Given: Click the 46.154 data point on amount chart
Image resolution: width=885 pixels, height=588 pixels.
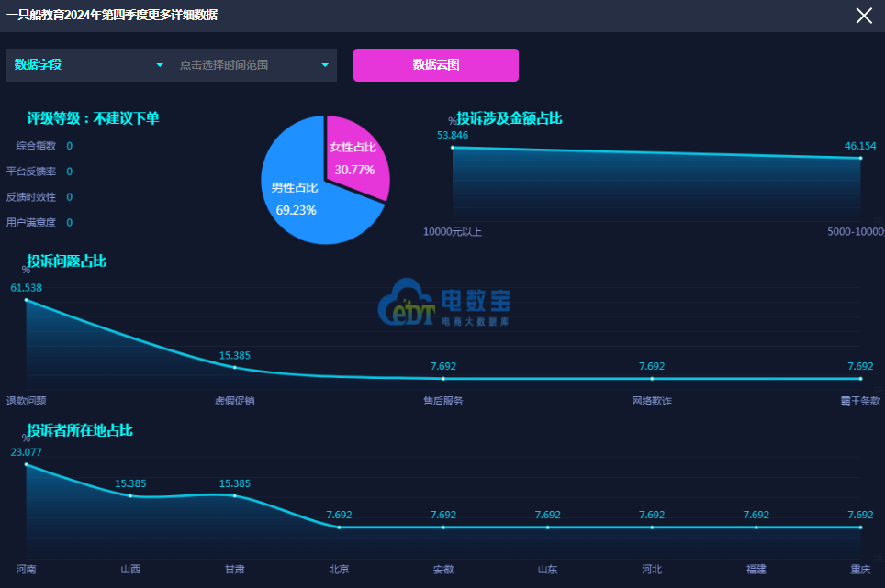Looking at the screenshot, I should click(860, 158).
